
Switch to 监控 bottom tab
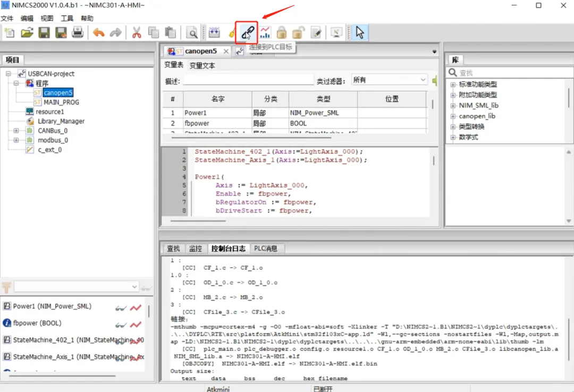point(196,249)
